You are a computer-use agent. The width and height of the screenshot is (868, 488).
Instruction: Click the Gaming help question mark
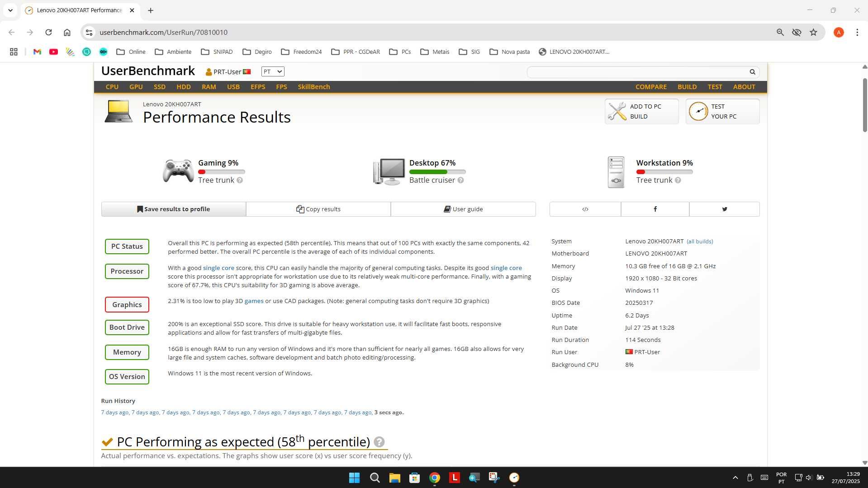click(240, 180)
